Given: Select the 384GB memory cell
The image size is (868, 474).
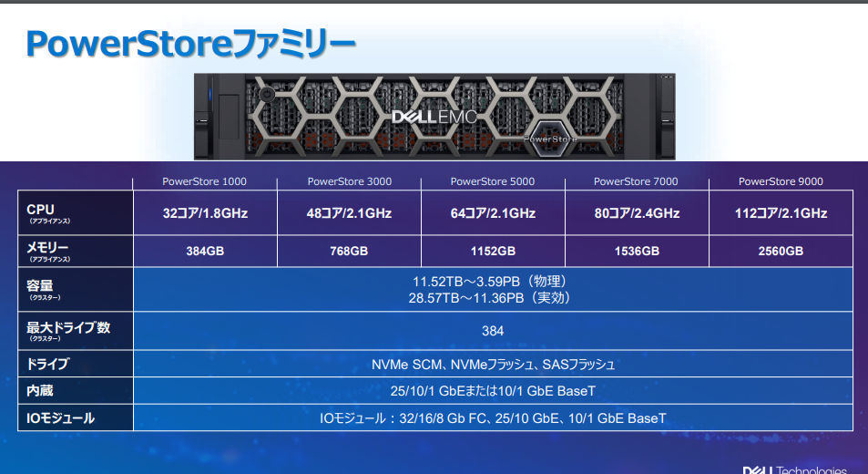Looking at the screenshot, I should click(x=205, y=252).
